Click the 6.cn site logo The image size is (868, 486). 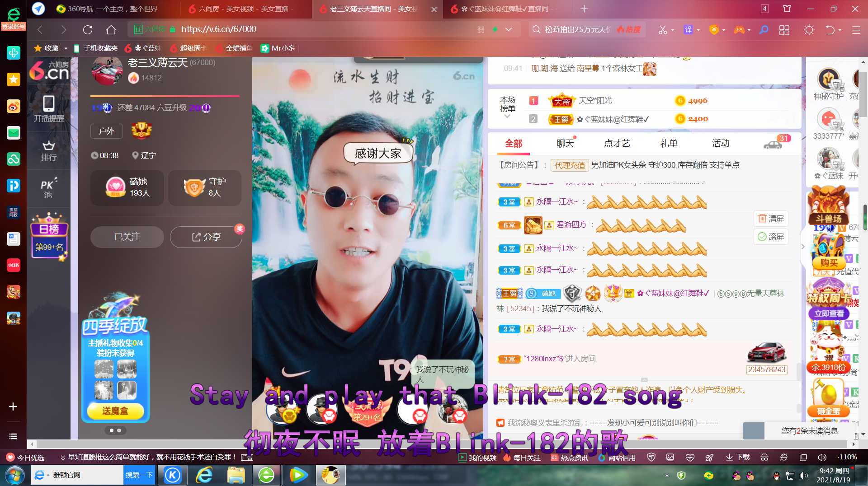point(49,71)
